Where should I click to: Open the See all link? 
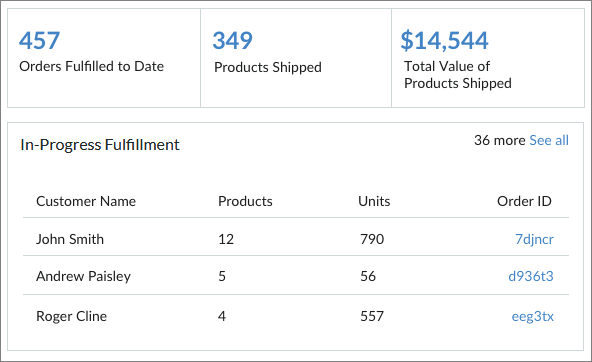click(549, 140)
